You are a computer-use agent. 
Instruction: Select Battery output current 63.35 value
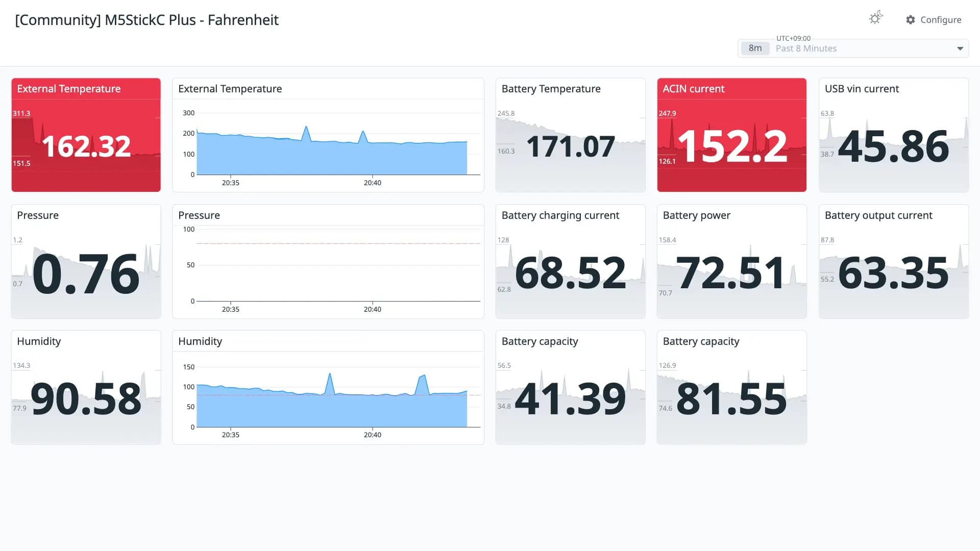click(893, 273)
